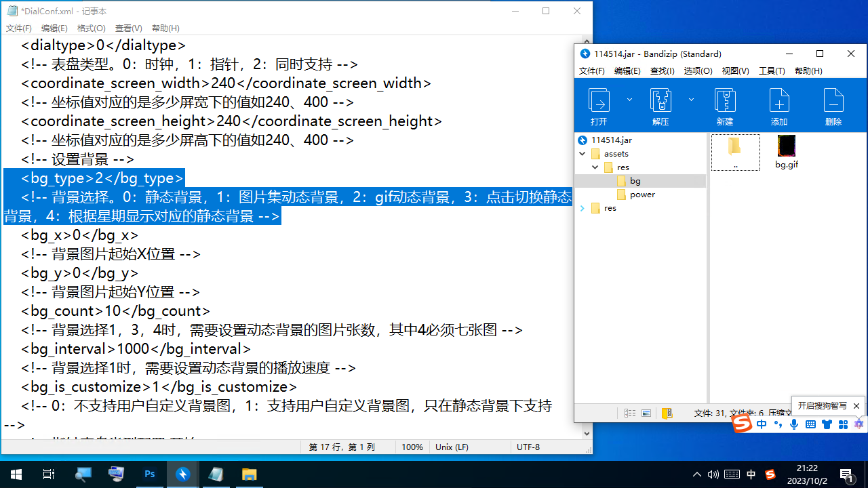Collapse the assets folder in tree
Viewport: 868px width, 488px height.
point(583,154)
